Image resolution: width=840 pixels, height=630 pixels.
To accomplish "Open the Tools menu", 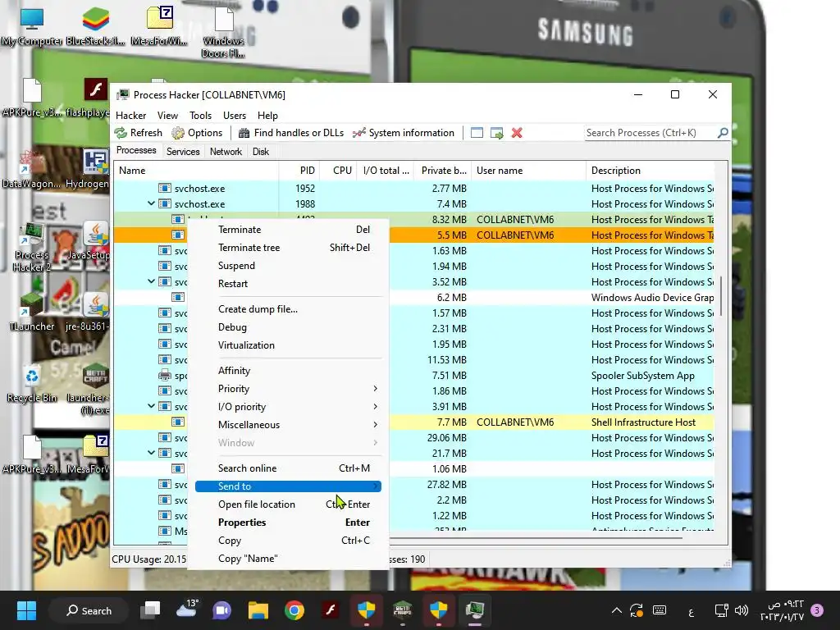I will [x=200, y=115].
